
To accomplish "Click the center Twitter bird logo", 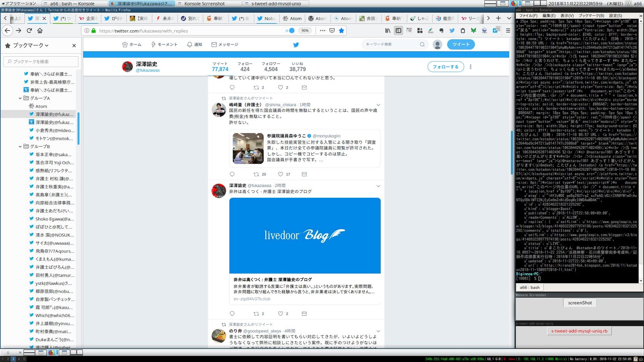I will [296, 45].
